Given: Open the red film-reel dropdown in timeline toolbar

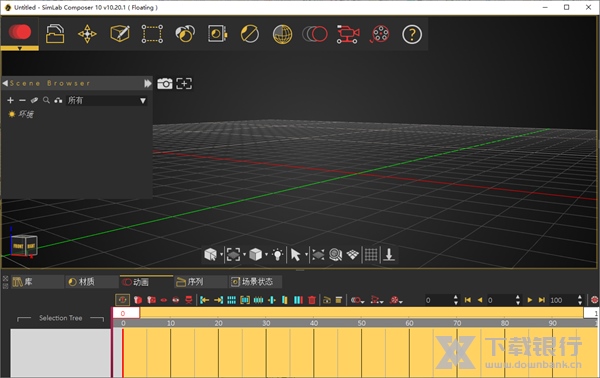Looking at the screenshot, I should [396, 300].
